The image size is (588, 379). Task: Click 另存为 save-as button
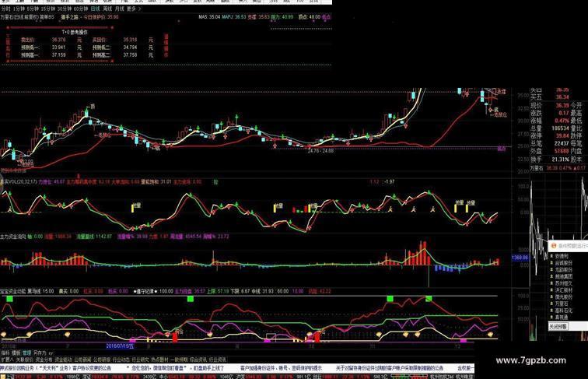tap(40, 353)
